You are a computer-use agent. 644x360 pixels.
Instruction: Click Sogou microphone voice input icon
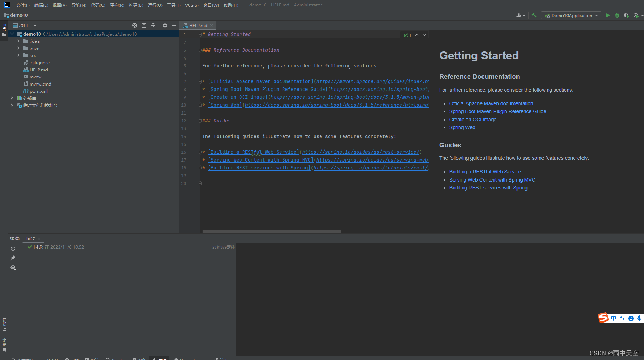coord(639,318)
